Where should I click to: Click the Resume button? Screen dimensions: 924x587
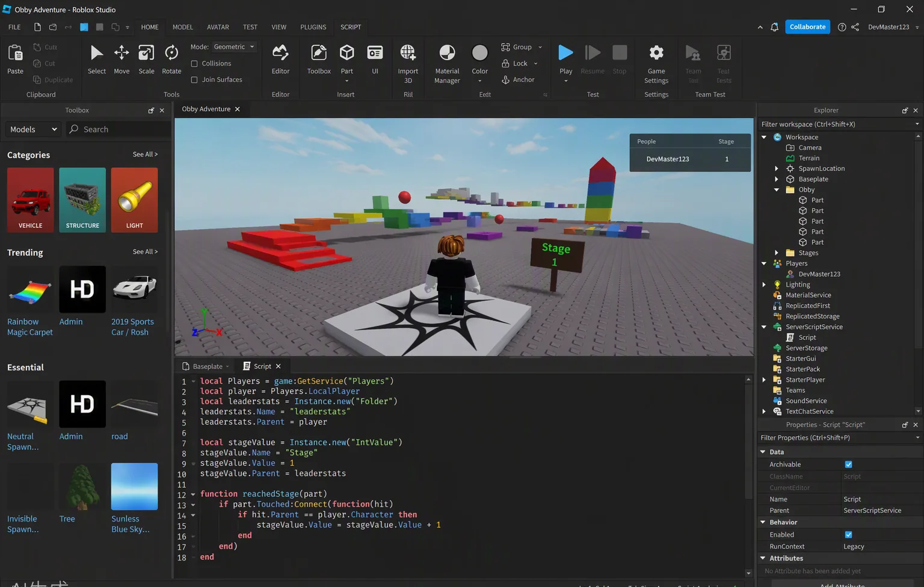[593, 60]
